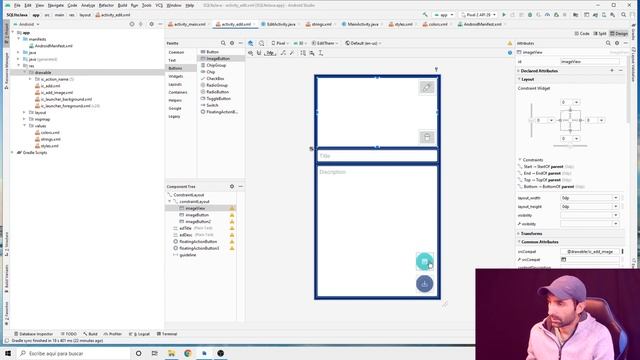Toggle autoconnect magnet icon
Screen dimensions: 640x360
click(x=259, y=53)
